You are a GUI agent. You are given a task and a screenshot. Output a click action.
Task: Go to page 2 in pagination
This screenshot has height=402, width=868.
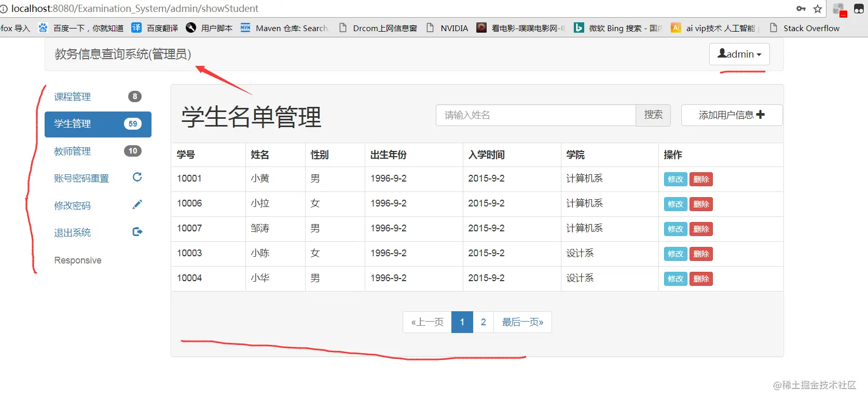click(483, 322)
